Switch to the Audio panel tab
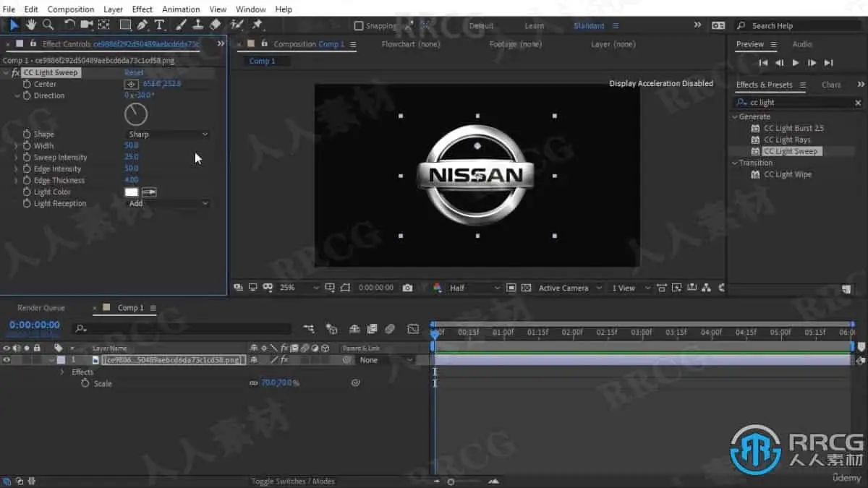The height and width of the screenshot is (488, 868). point(802,44)
